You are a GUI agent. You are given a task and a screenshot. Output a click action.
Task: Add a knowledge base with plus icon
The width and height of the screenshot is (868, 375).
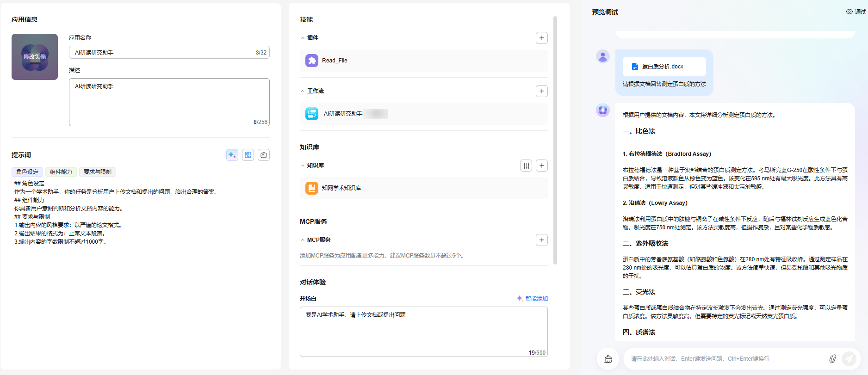coord(541,166)
